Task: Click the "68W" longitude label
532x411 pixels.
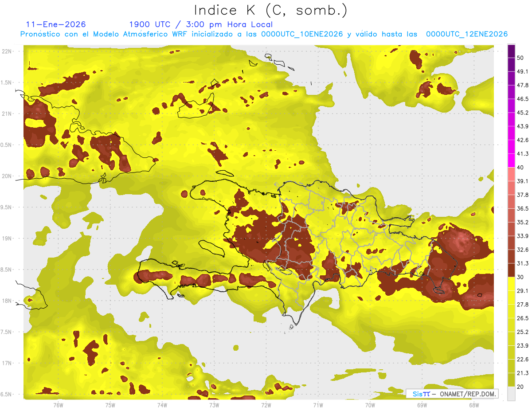Action: point(473,405)
